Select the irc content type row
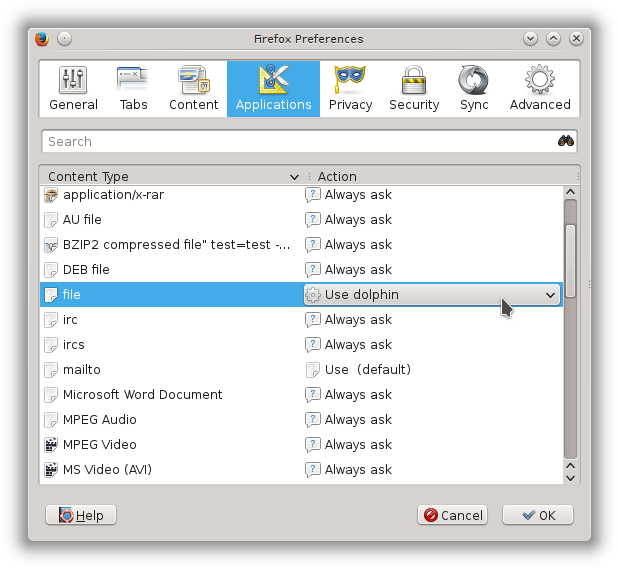 click(302, 319)
